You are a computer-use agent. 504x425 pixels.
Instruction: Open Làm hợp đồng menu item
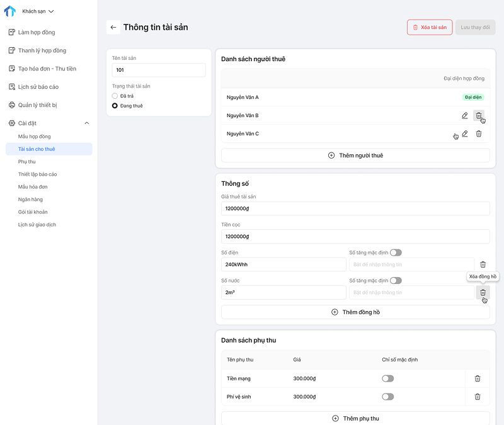[x=37, y=32]
